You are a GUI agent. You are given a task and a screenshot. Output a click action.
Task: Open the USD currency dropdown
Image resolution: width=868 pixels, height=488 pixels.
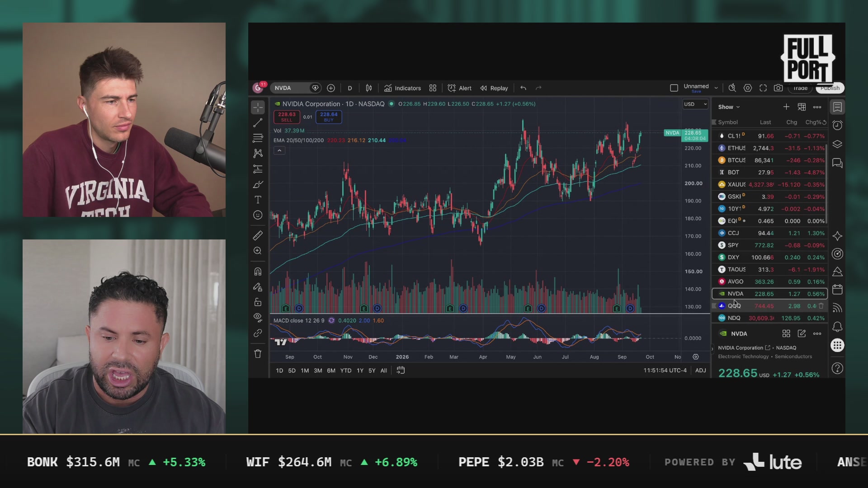(x=695, y=104)
